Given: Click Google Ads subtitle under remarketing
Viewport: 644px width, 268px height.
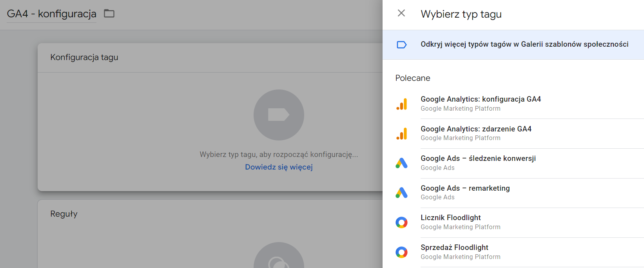Looking at the screenshot, I should 437,197.
